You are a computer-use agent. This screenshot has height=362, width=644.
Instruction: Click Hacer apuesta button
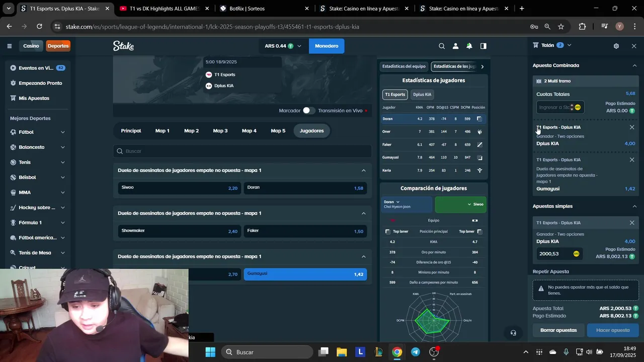(613, 330)
